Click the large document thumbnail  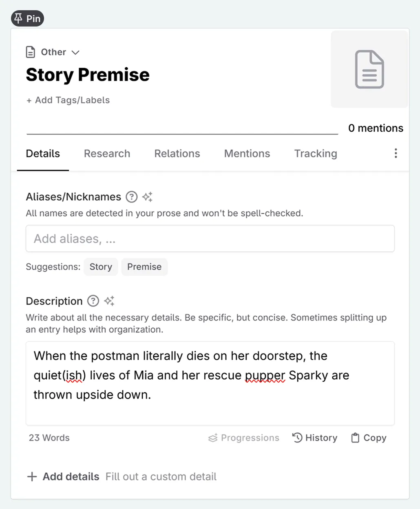click(369, 69)
